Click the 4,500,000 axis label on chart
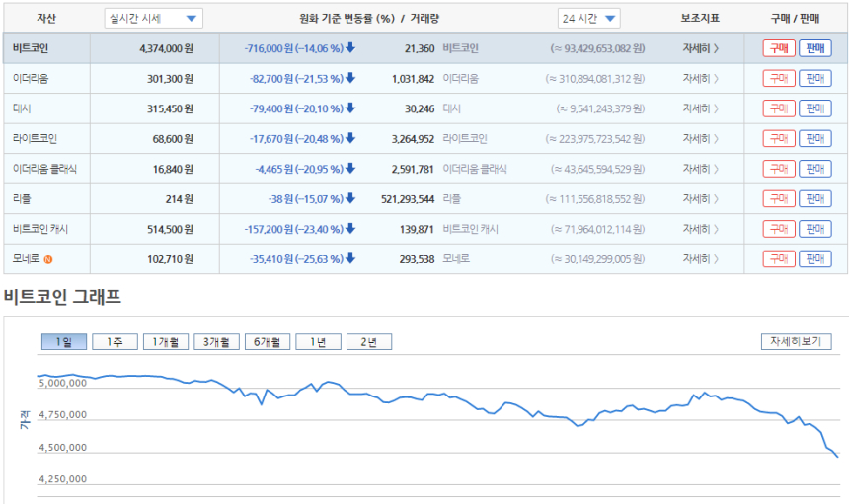 tap(63, 447)
